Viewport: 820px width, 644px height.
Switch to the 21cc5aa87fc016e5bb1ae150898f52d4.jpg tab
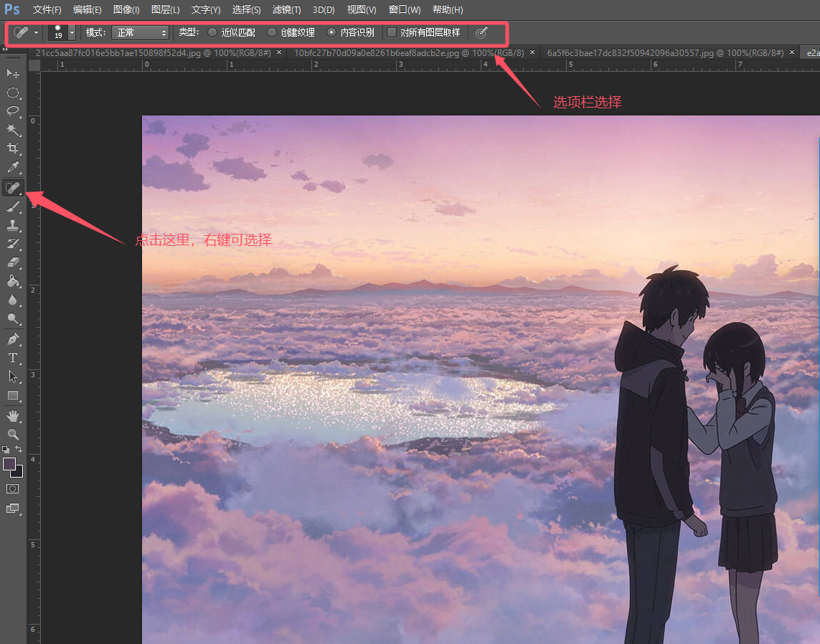(154, 52)
